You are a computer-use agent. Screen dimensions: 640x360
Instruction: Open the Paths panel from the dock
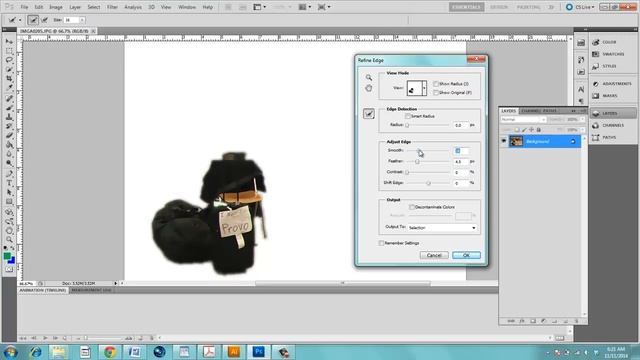(609, 137)
